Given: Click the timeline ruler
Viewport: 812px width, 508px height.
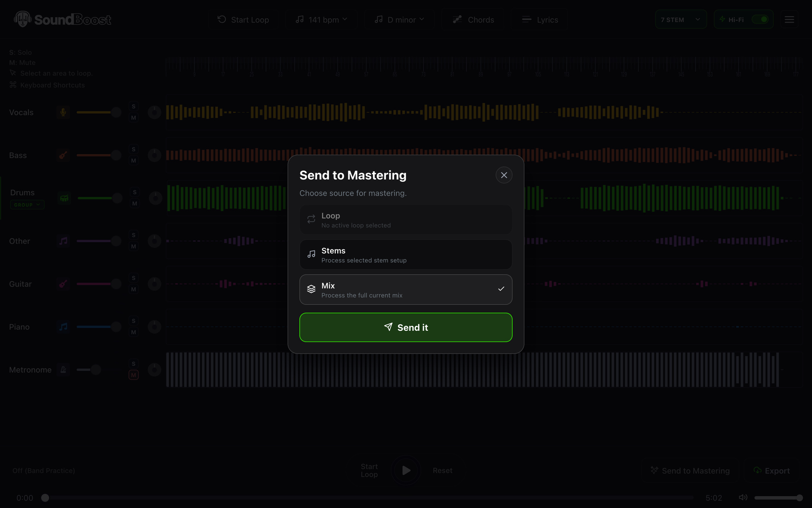Looking at the screenshot, I should tap(484, 67).
